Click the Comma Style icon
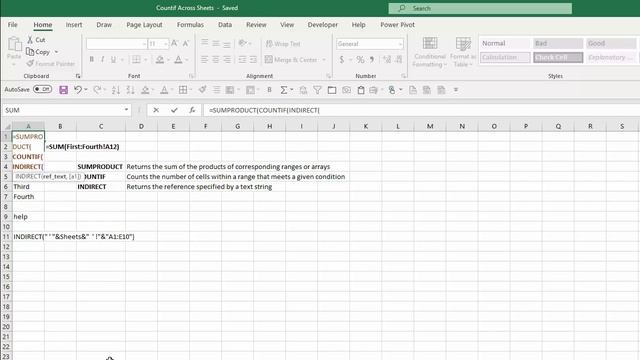The height and width of the screenshot is (360, 640). [x=372, y=60]
